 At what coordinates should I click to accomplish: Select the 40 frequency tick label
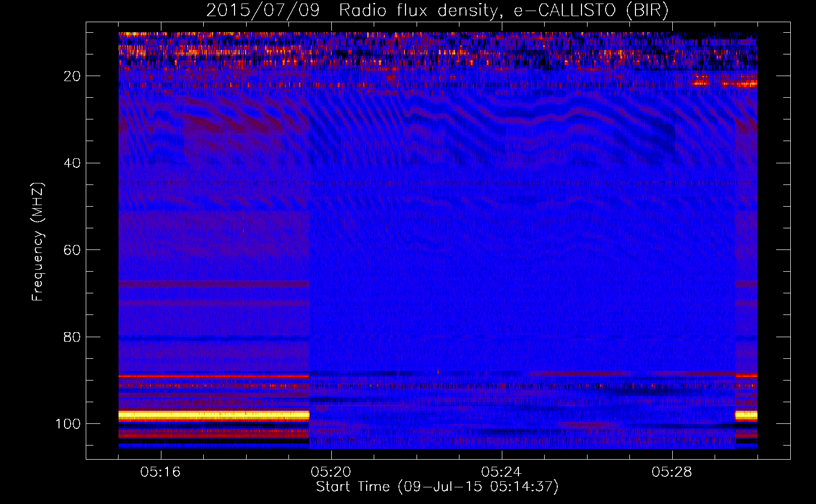[72, 163]
